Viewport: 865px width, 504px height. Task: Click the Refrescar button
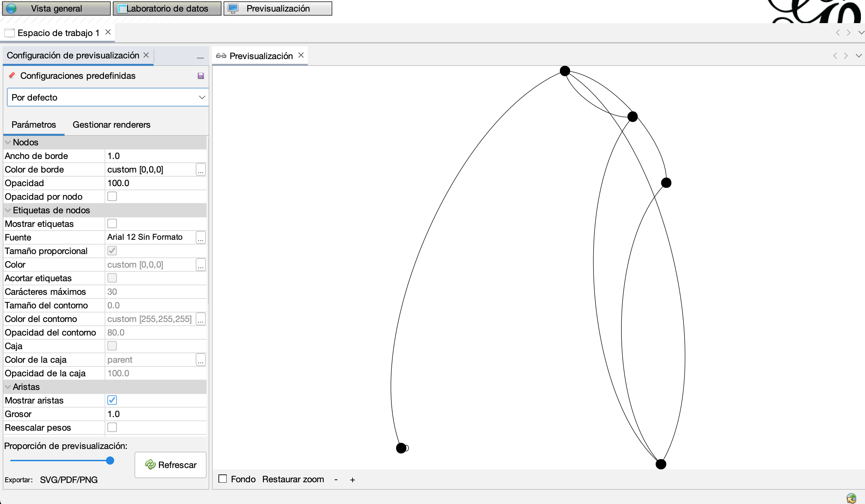pos(170,465)
